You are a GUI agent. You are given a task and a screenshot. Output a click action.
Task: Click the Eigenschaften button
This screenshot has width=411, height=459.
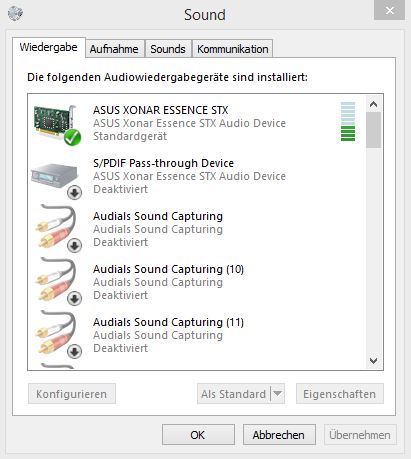pyautogui.click(x=340, y=394)
